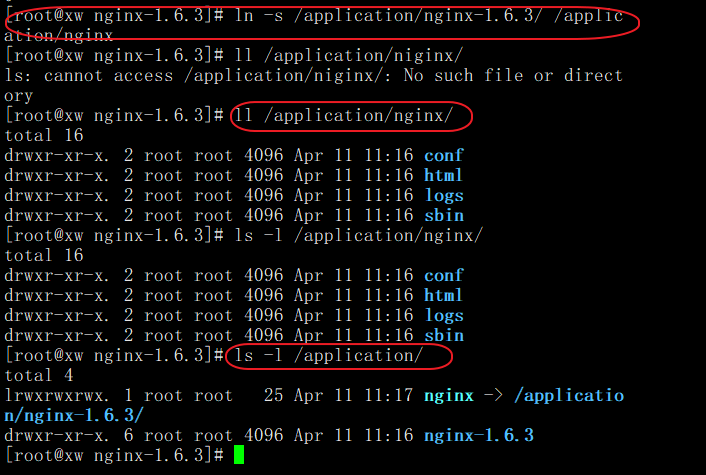Click the 'ls -l /application/nginx/' command
The width and height of the screenshot is (706, 475).
click(358, 235)
